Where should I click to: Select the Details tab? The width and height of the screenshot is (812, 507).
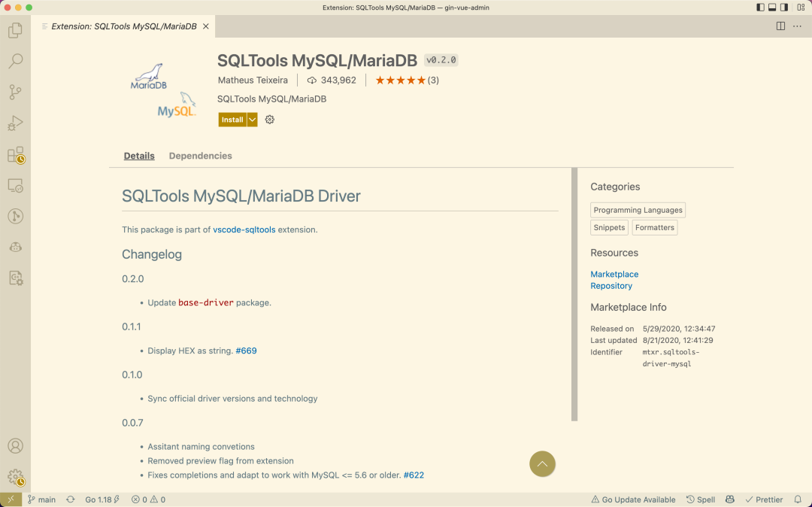point(139,156)
